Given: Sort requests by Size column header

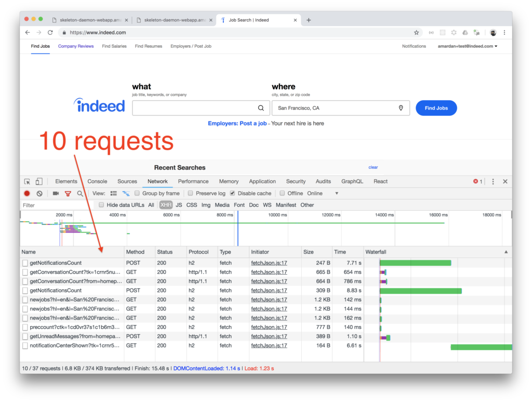Looking at the screenshot, I should [316, 252].
